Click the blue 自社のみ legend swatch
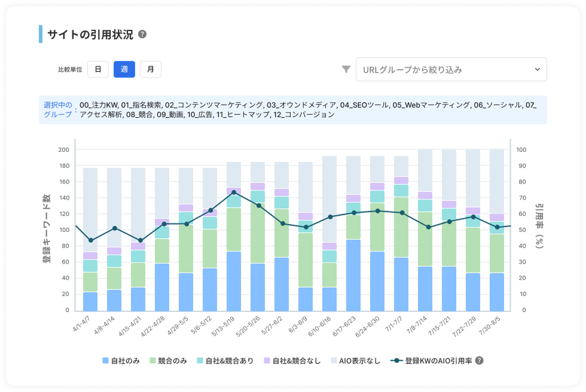 (106, 360)
